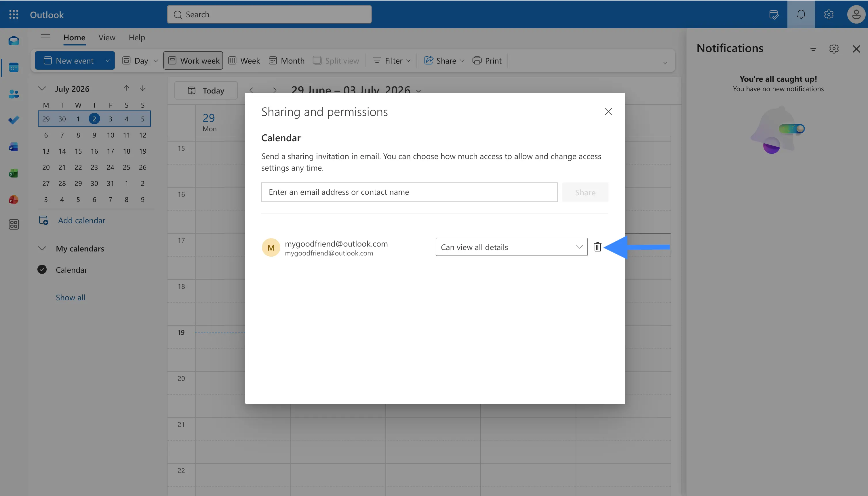Click the 29 Mon day header
The width and height of the screenshot is (868, 496).
pos(209,122)
